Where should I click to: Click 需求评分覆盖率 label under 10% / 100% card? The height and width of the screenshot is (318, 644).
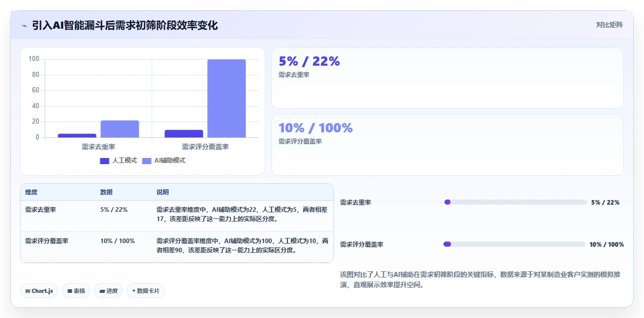pos(300,142)
